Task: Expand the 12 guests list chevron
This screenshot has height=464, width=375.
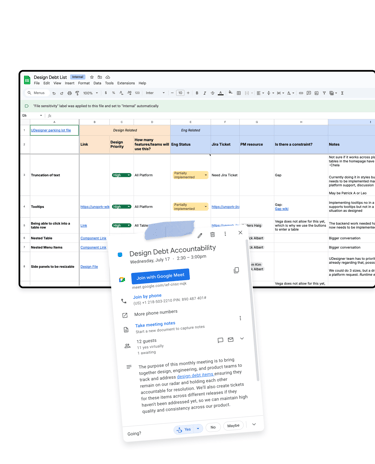Action: tap(242, 338)
